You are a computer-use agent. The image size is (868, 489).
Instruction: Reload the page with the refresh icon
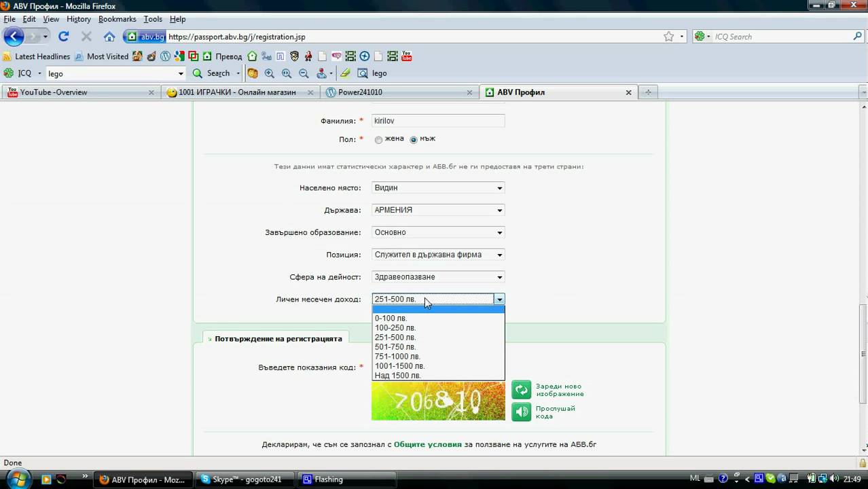[x=64, y=37]
